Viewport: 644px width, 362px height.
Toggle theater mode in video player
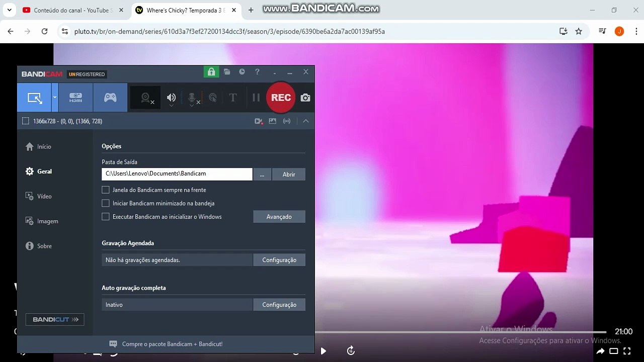coord(614,351)
